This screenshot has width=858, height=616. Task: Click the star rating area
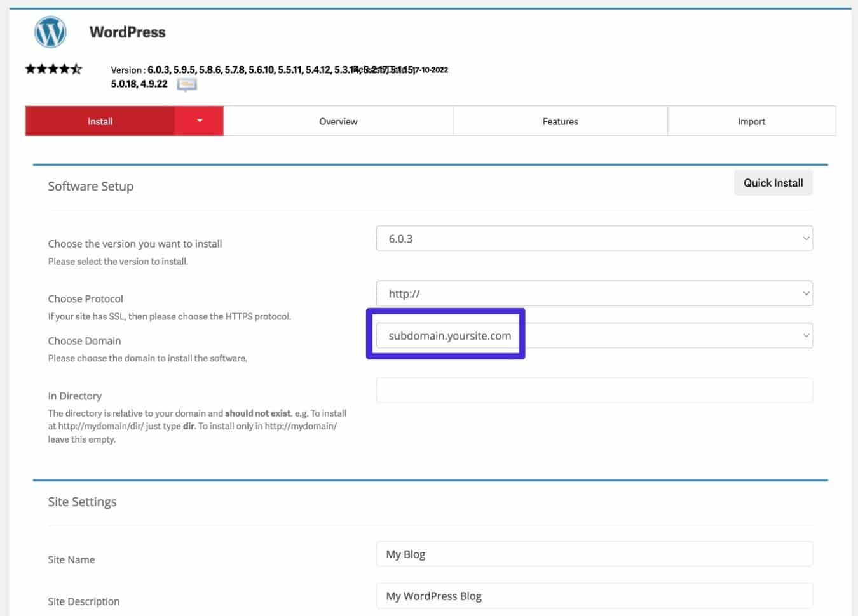[x=53, y=68]
